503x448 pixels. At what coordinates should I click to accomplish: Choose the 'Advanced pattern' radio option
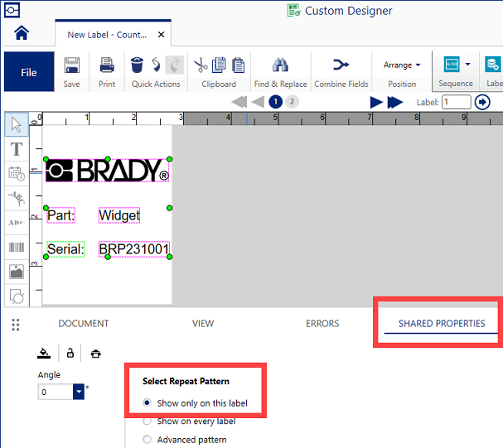tap(148, 440)
